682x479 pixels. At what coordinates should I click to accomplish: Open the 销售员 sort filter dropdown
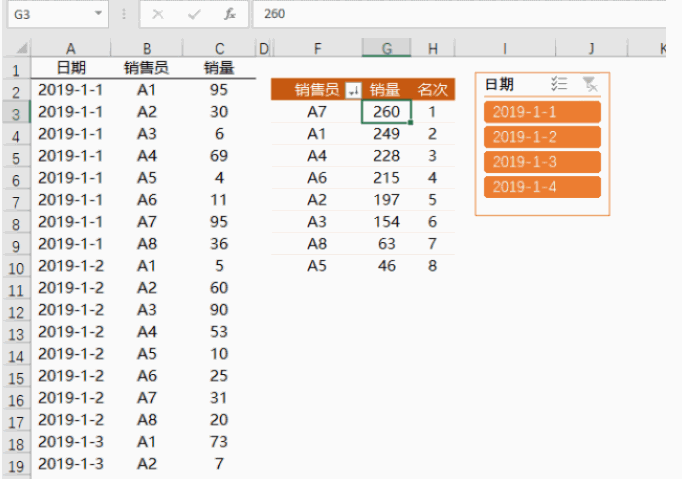click(353, 90)
